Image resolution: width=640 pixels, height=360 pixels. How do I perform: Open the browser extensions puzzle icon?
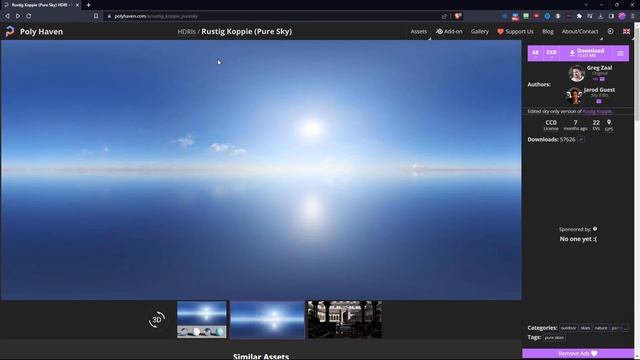click(579, 16)
